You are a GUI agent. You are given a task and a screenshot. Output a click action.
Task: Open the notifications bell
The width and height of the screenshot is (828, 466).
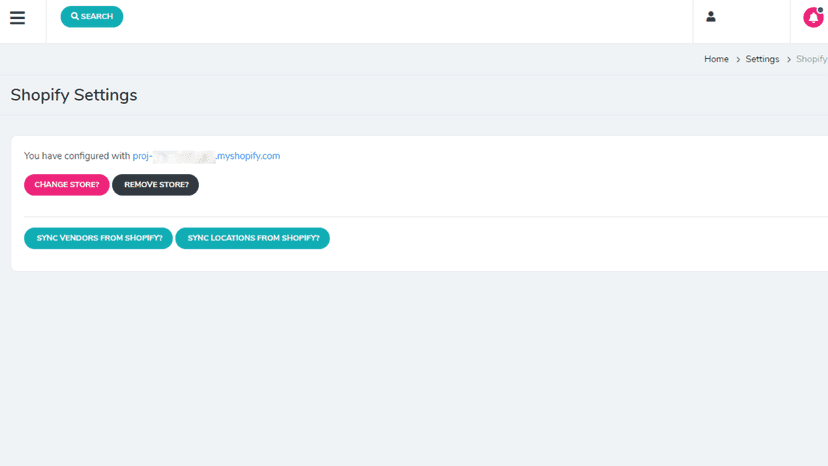(x=813, y=17)
